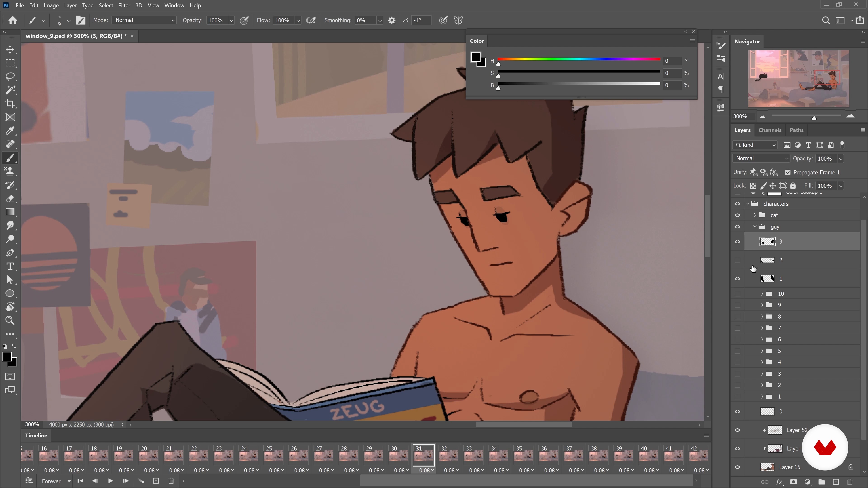Expand the cat group
868x488 pixels.
[755, 215]
